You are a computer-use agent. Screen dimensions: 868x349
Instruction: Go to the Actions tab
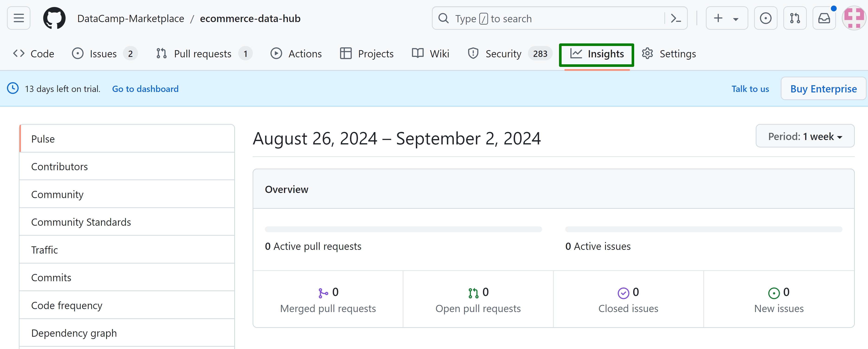pyautogui.click(x=296, y=54)
